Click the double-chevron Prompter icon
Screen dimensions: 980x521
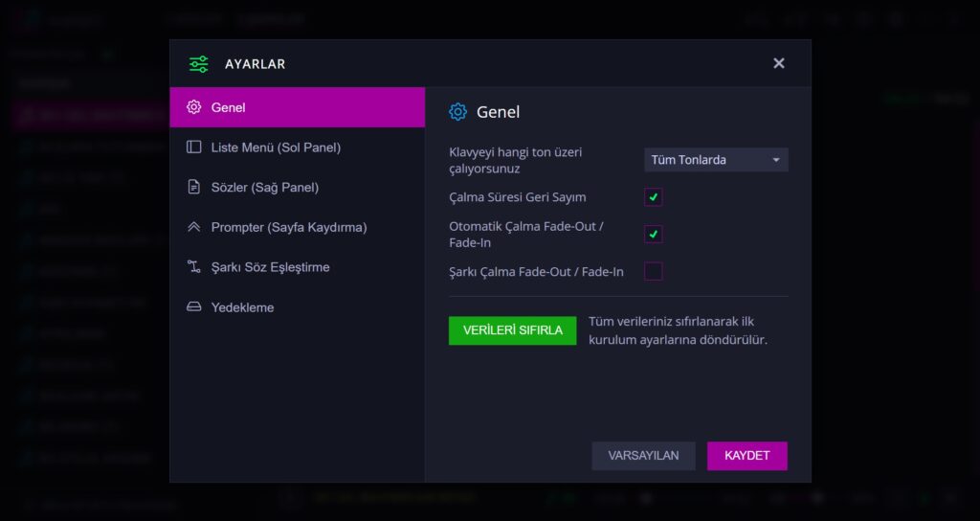pos(193,227)
